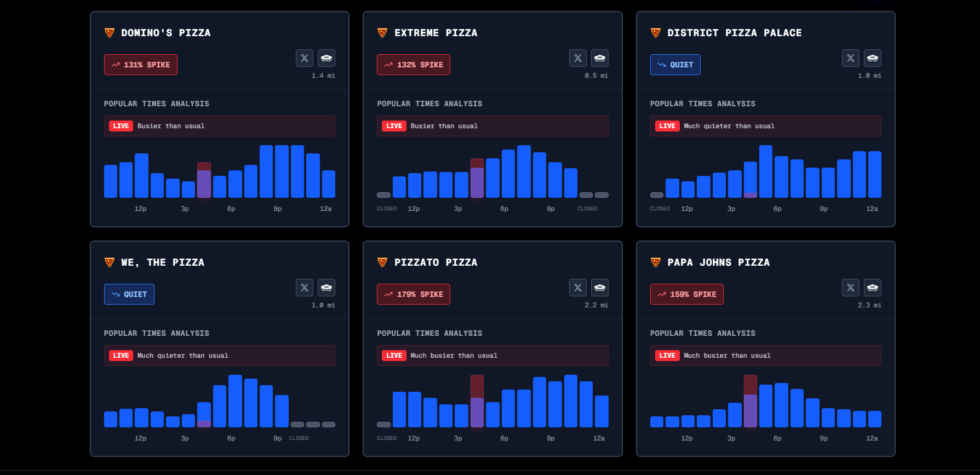Click QUIET badge on District Pizza Palace
980x475 pixels.
pos(675,65)
